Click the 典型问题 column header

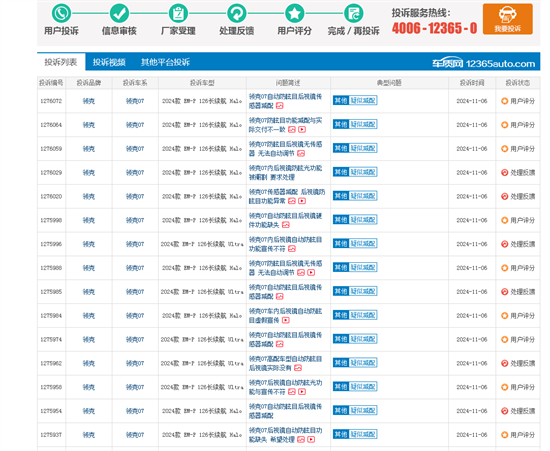click(389, 83)
